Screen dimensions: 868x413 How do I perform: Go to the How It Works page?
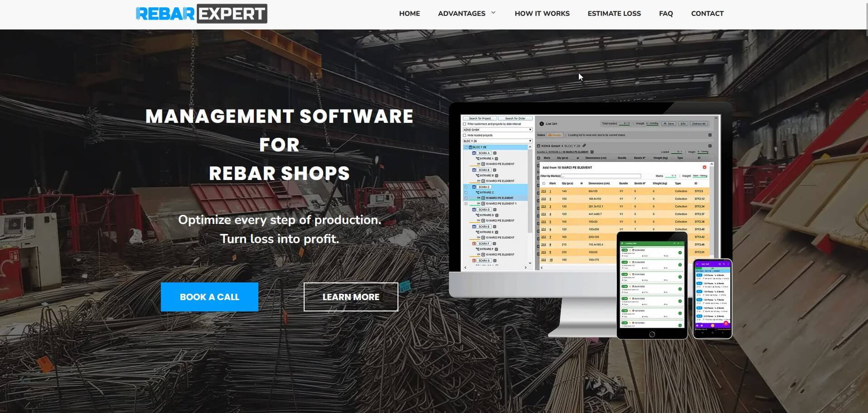542,14
